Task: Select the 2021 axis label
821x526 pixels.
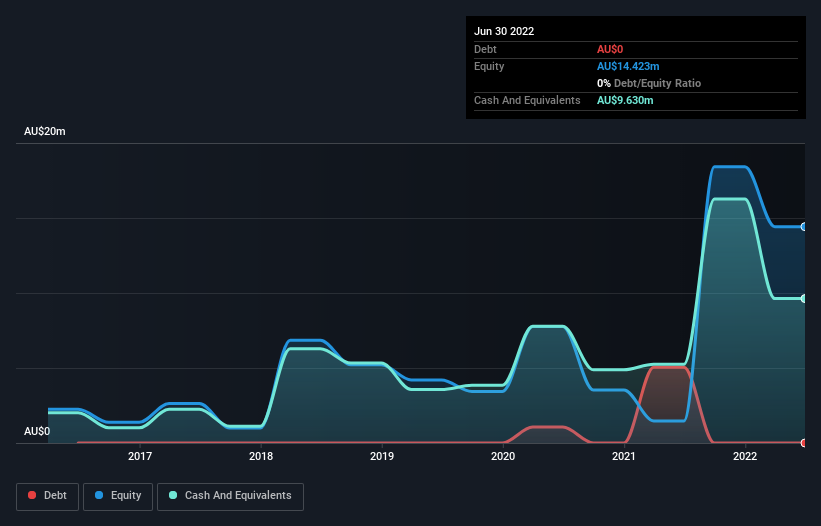Action: [x=624, y=456]
